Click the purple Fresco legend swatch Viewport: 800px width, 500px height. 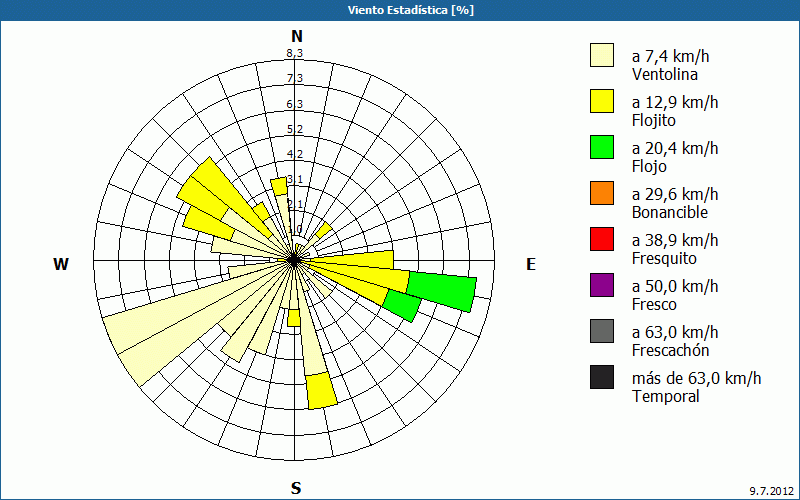coord(602,285)
